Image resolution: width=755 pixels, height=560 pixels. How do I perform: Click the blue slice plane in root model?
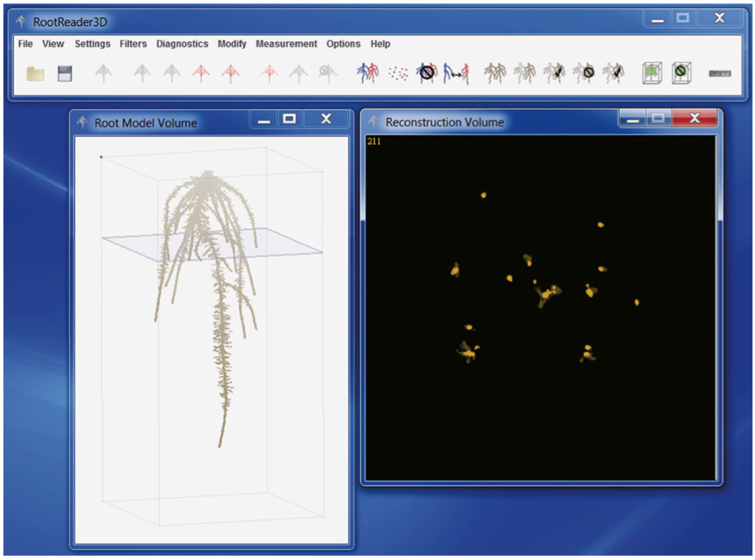point(212,244)
